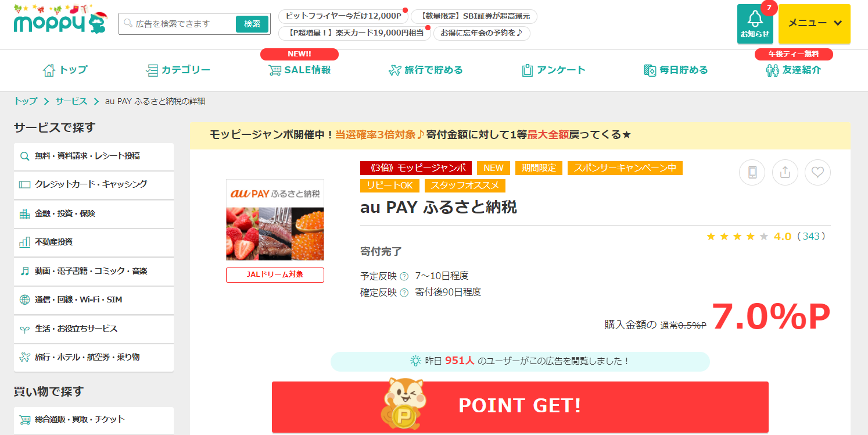Image resolution: width=868 pixels, height=435 pixels.
Task: Open the 343 reviews rating link
Action: tap(811, 236)
